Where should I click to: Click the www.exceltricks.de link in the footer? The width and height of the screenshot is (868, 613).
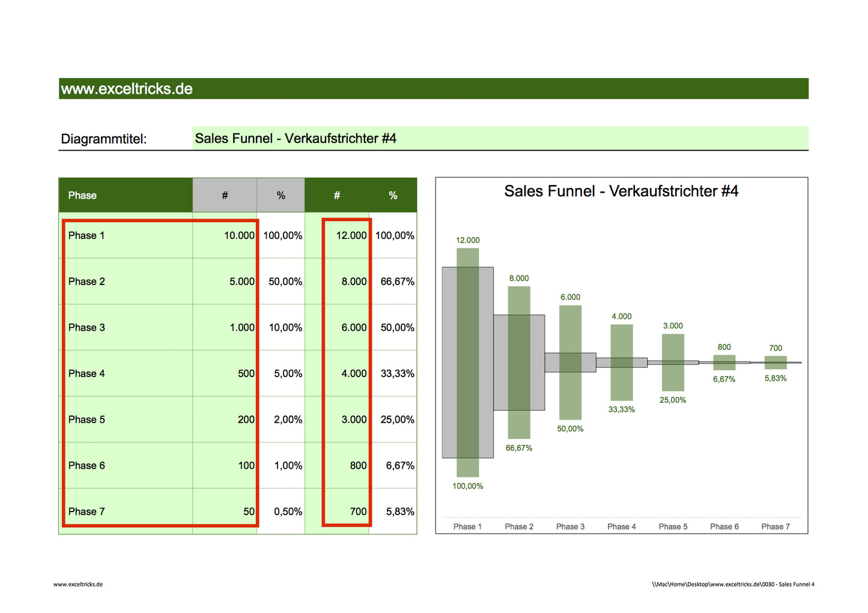click(77, 584)
